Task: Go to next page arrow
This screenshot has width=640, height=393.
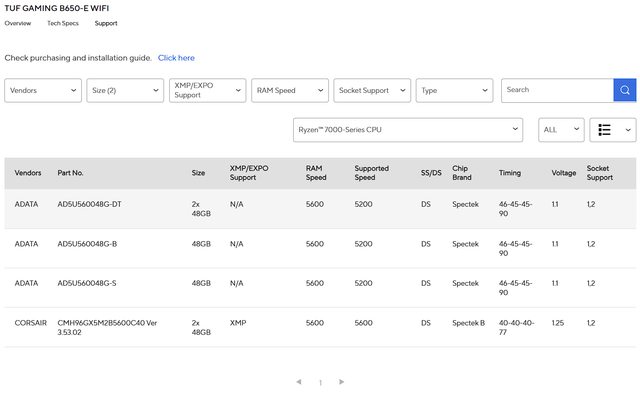Action: tap(342, 382)
